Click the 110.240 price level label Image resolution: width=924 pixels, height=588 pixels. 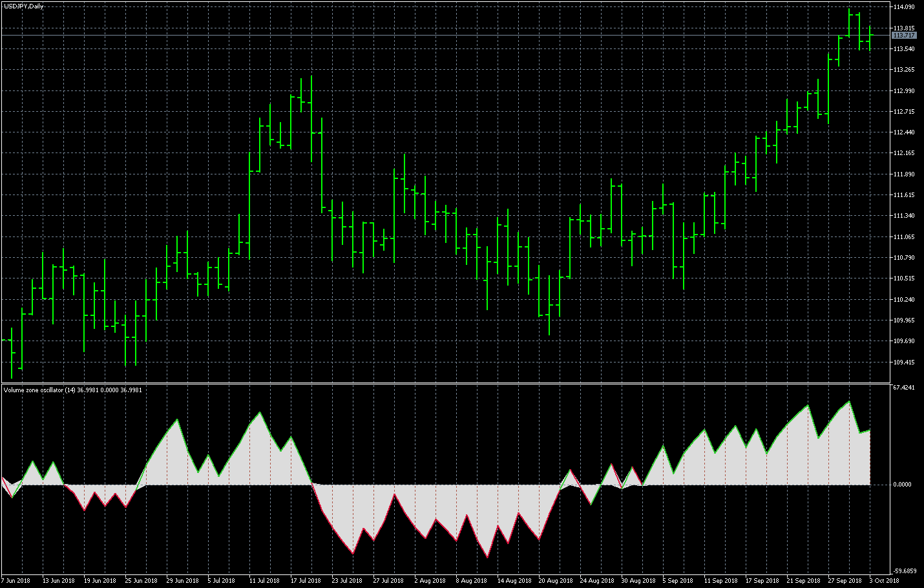click(904, 300)
